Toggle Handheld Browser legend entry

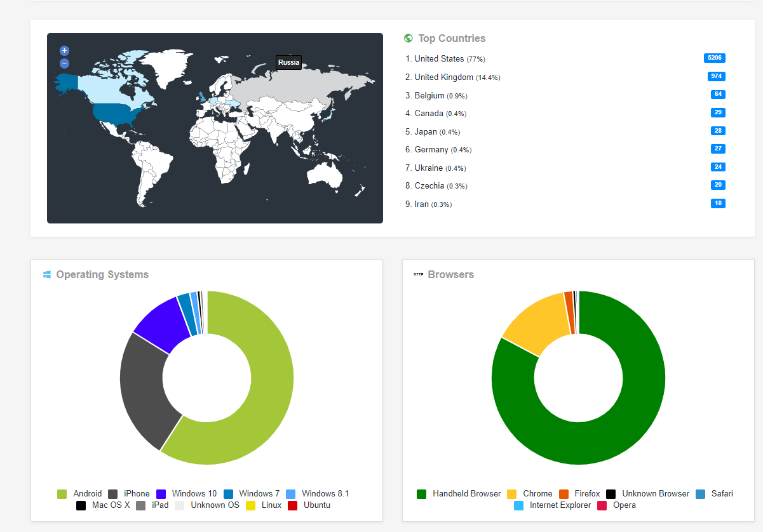[x=466, y=494]
